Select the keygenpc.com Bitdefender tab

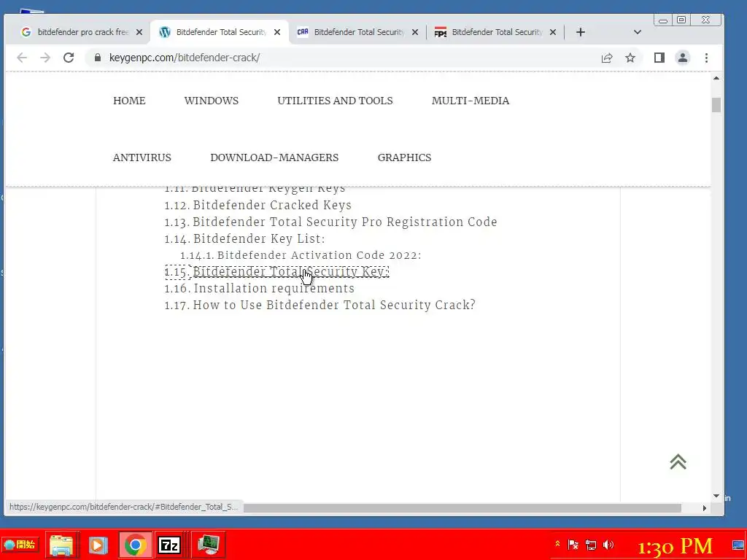click(x=219, y=32)
